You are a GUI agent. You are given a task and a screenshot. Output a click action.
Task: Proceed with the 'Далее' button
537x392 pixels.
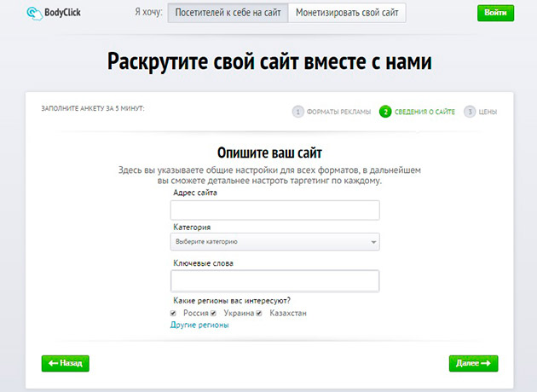point(473,363)
